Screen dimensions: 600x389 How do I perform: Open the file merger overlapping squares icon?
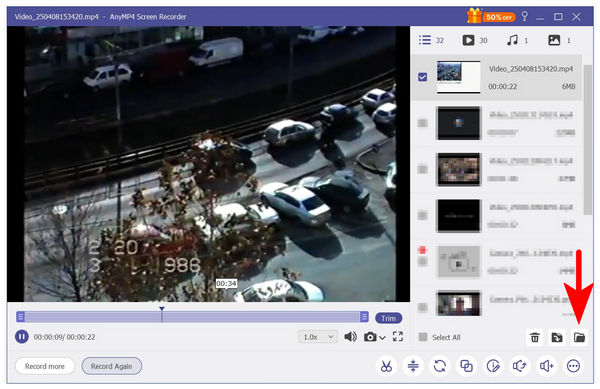(x=466, y=366)
